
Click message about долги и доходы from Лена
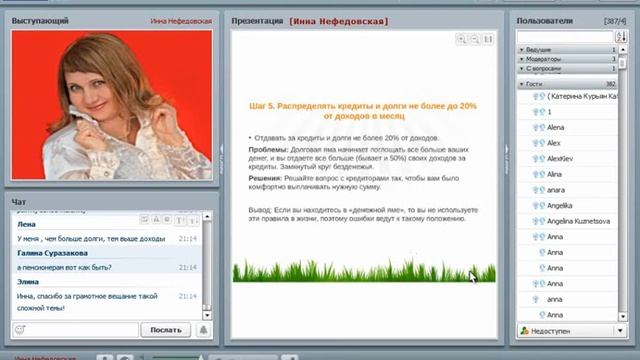pyautogui.click(x=91, y=239)
